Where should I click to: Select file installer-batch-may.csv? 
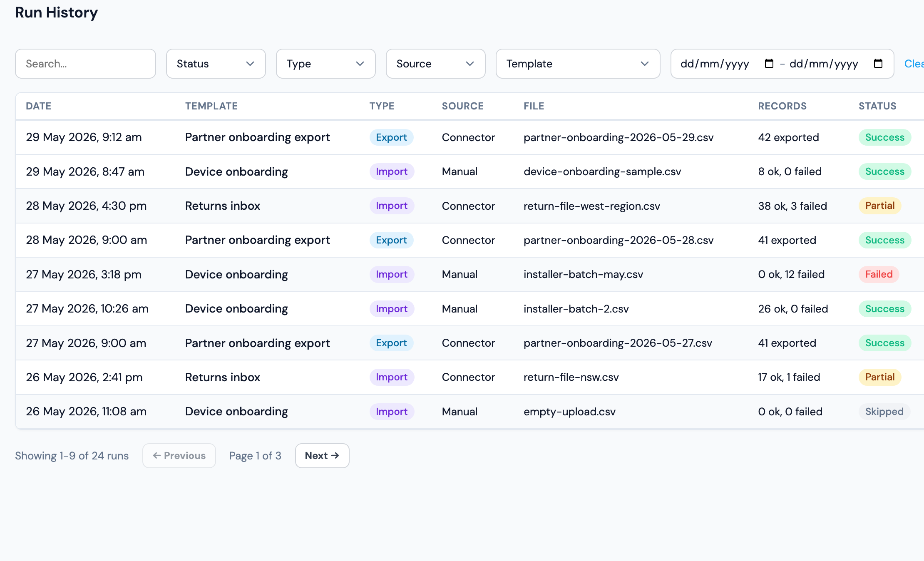click(583, 274)
